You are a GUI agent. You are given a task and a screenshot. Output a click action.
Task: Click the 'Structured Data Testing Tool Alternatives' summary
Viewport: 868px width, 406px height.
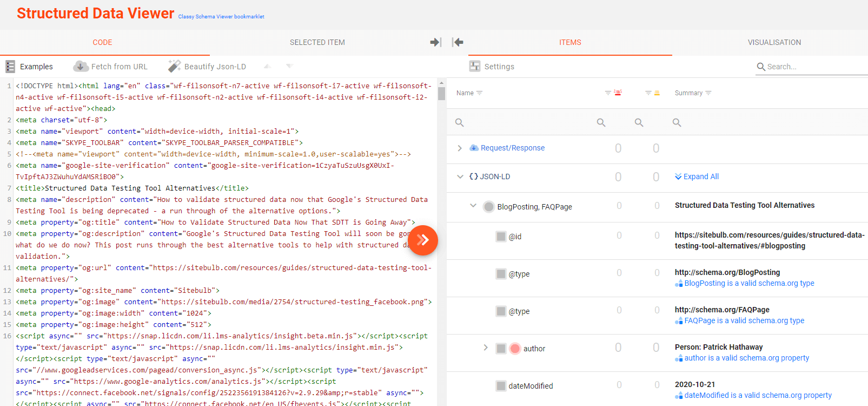coord(745,205)
